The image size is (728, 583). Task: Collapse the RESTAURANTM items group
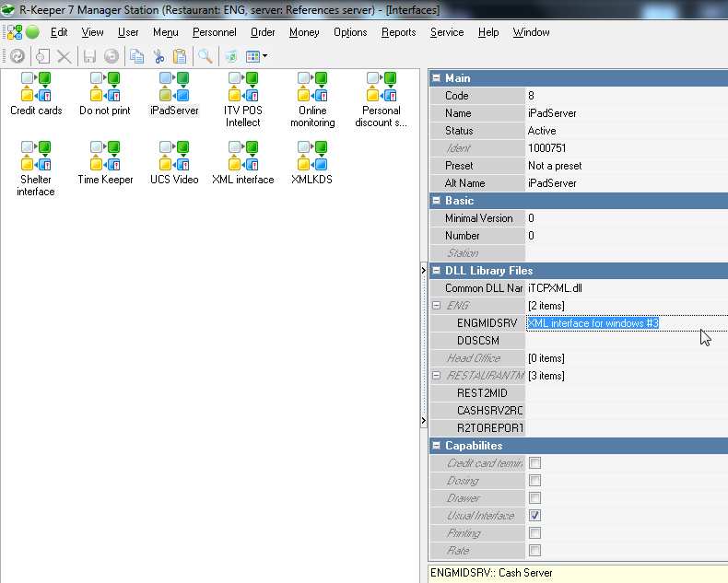(437, 375)
